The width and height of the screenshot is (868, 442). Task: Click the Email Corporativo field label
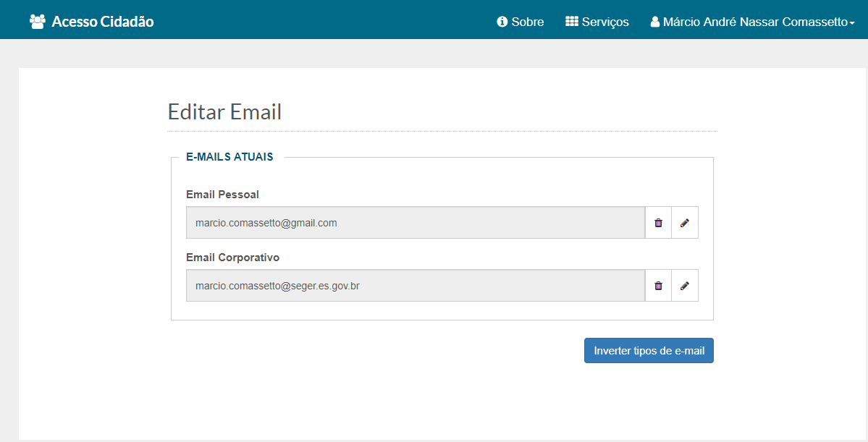pos(232,258)
